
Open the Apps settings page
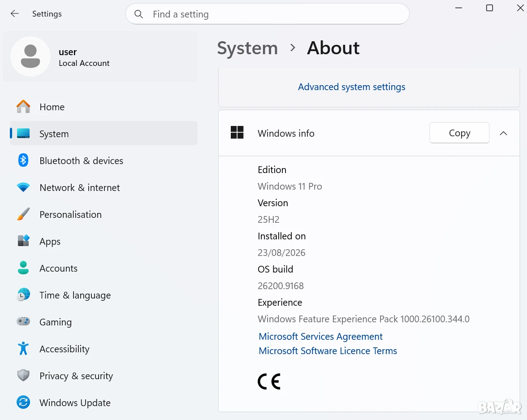click(x=50, y=242)
